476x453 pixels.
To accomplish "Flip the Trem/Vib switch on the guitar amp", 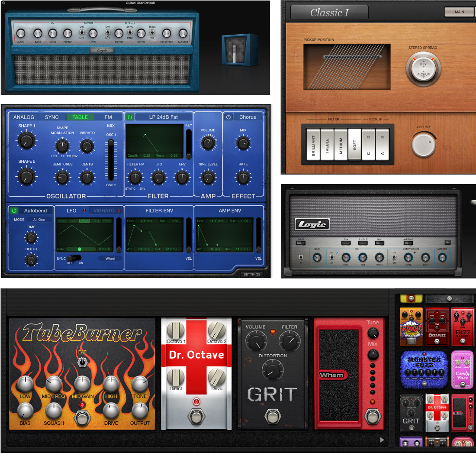I will [152, 32].
